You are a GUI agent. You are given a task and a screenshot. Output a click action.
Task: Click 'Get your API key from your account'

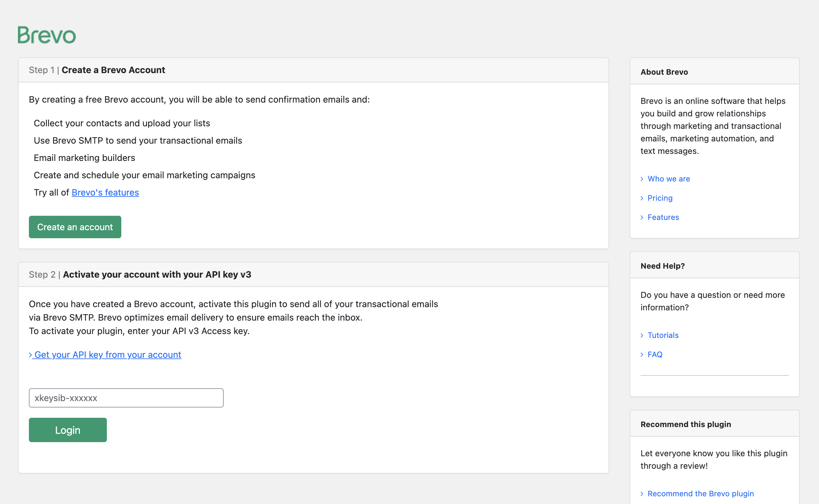click(x=108, y=354)
